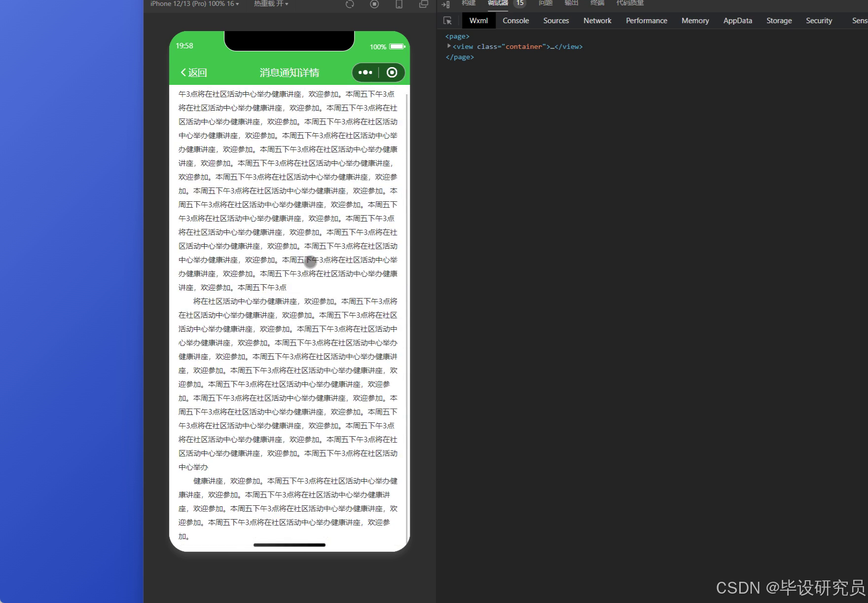This screenshot has width=868, height=603.
Task: Expand the view class="container" node
Action: [x=449, y=46]
